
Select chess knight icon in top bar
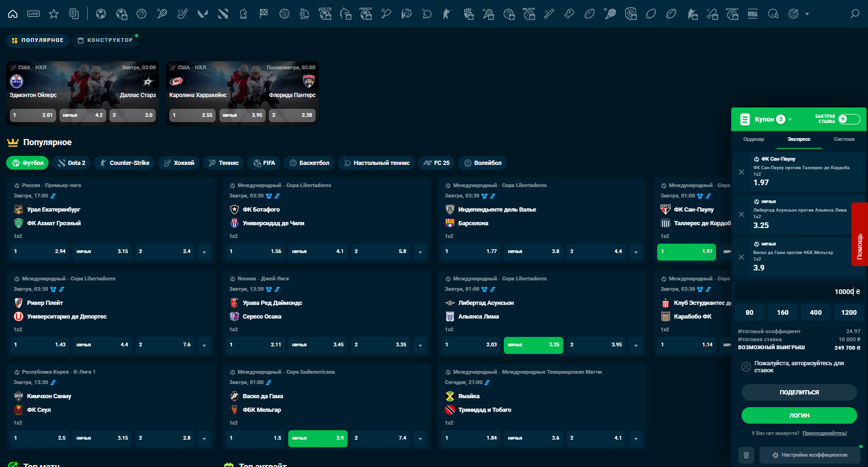point(243,14)
